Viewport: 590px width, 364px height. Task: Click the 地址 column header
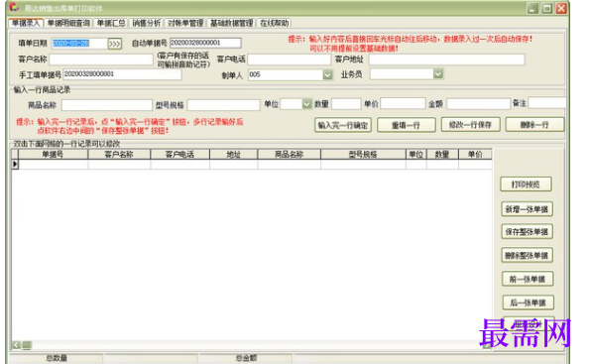(234, 155)
